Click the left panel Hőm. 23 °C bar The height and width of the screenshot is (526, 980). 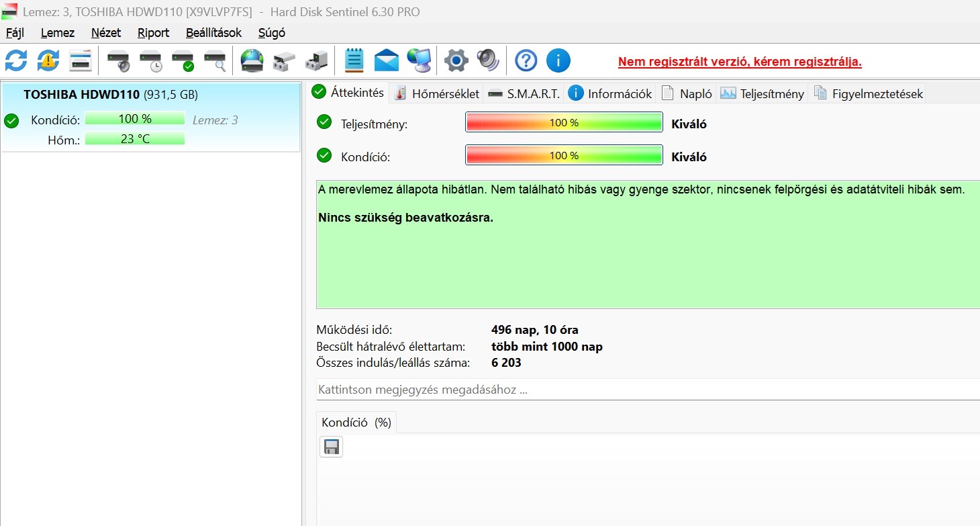point(135,139)
